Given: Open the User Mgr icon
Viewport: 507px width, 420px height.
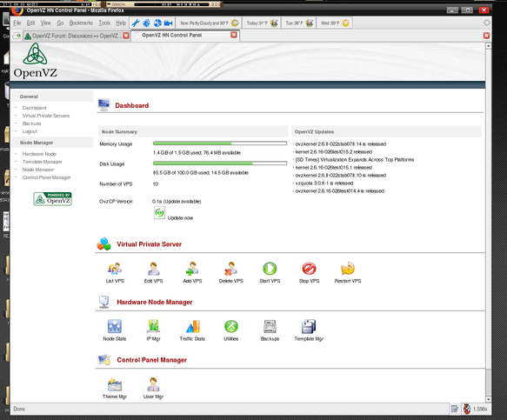Looking at the screenshot, I should [153, 384].
